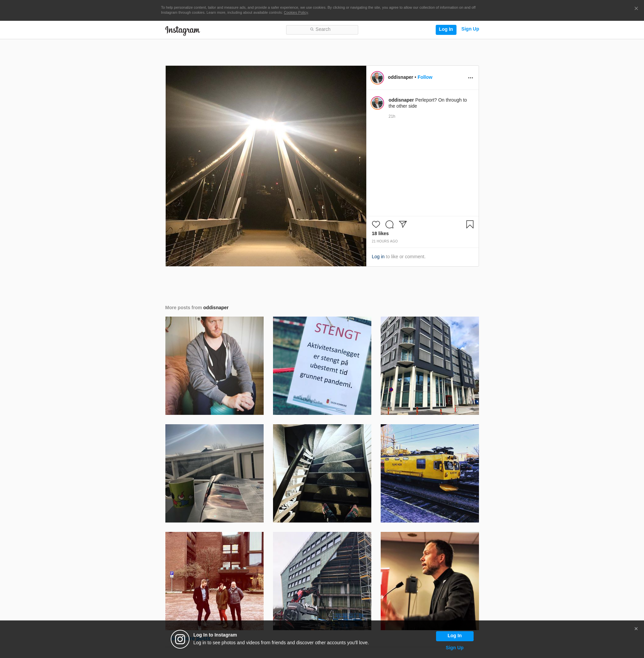Image resolution: width=644 pixels, height=658 pixels.
Task: Open comments via speech bubble icon
Action: pyautogui.click(x=389, y=224)
